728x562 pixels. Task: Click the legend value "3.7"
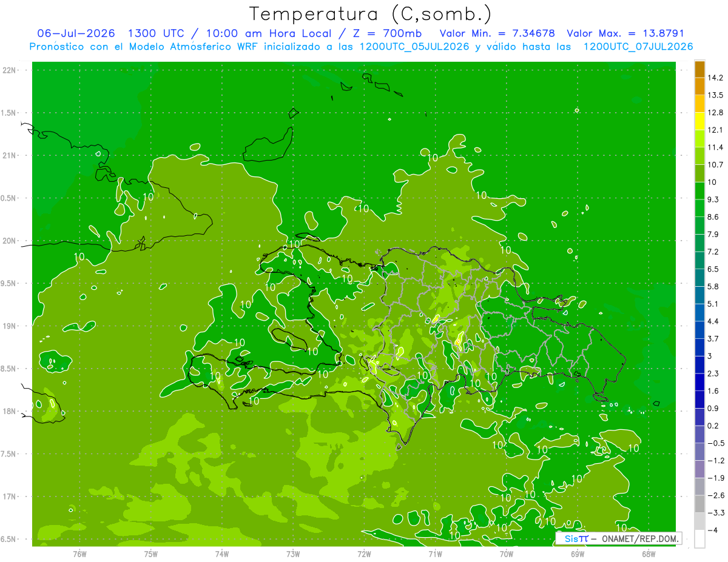point(714,339)
